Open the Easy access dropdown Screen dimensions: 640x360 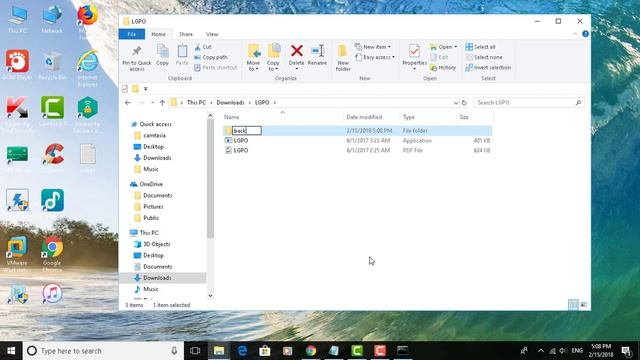pos(375,57)
